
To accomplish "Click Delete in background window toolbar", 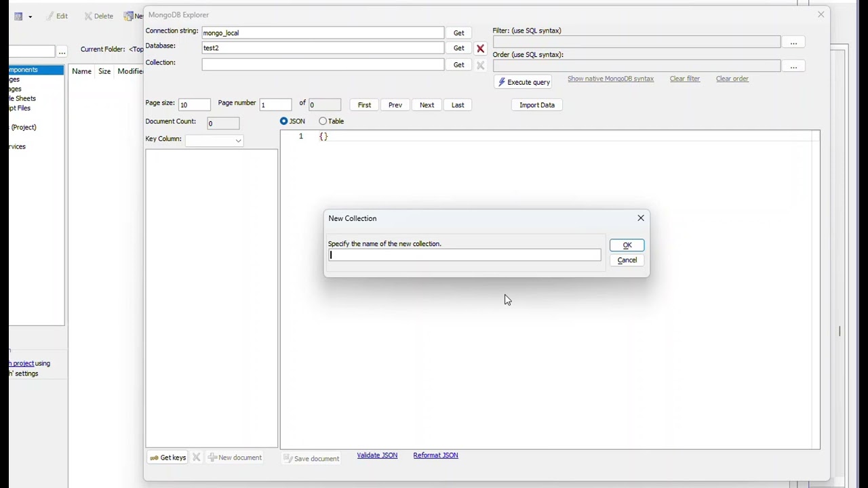I will (98, 16).
